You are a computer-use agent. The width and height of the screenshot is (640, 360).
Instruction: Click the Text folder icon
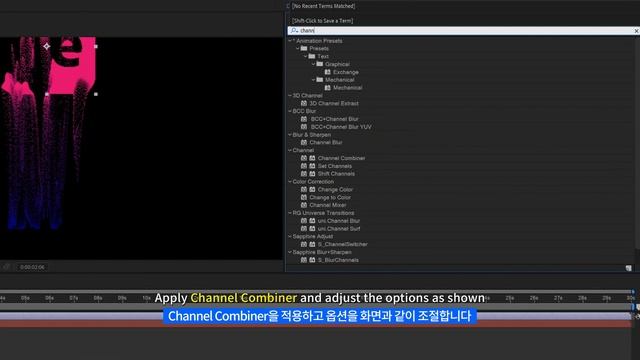tap(312, 56)
